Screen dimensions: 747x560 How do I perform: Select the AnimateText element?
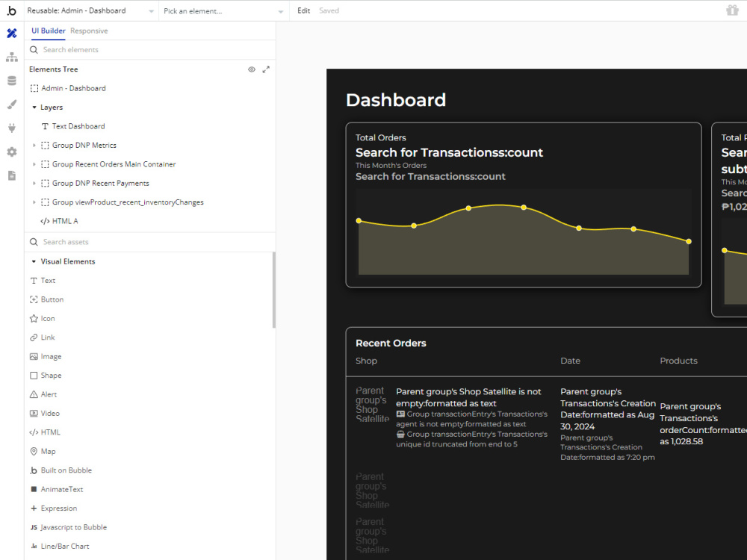57,490
